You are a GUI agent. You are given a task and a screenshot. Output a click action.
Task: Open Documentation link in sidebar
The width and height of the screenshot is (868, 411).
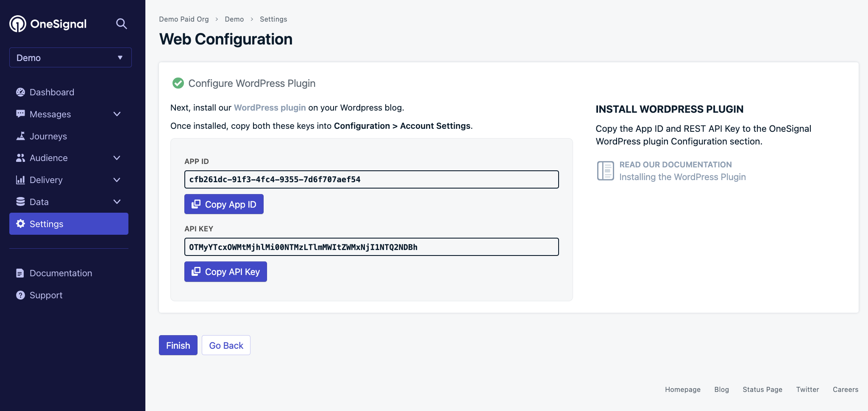61,273
